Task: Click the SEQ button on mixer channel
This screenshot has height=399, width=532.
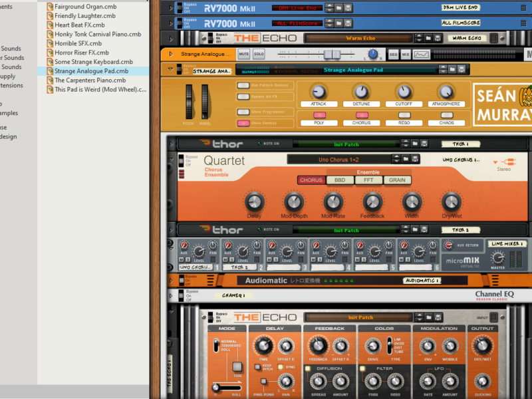Action: (x=393, y=54)
